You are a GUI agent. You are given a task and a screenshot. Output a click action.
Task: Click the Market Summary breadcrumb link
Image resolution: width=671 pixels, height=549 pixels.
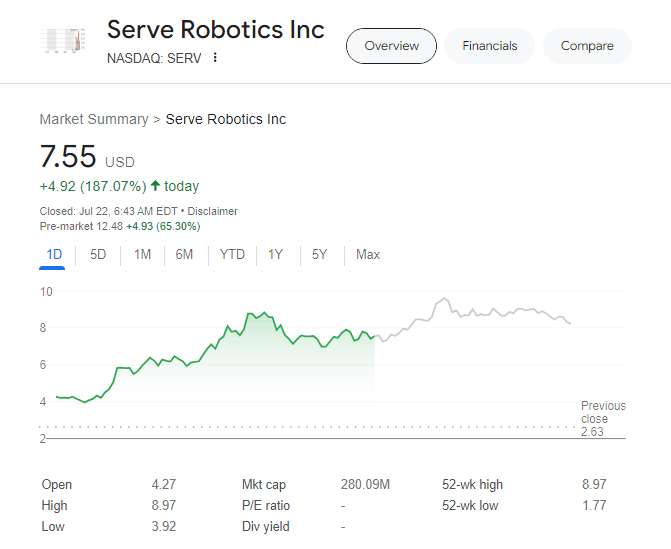tap(93, 119)
